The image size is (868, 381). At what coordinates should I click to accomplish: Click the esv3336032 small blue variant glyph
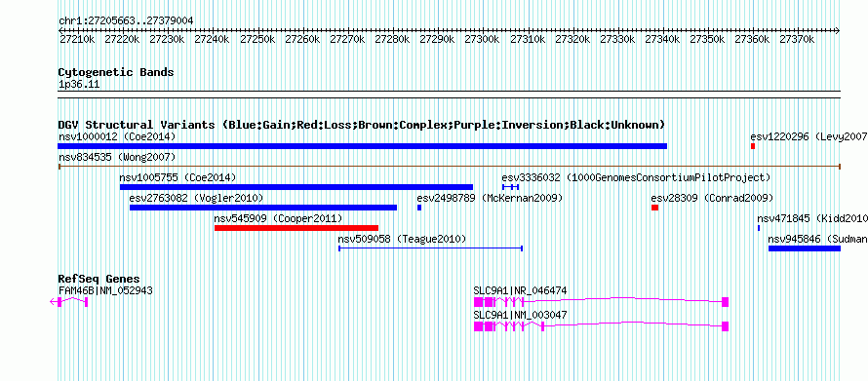(x=510, y=187)
